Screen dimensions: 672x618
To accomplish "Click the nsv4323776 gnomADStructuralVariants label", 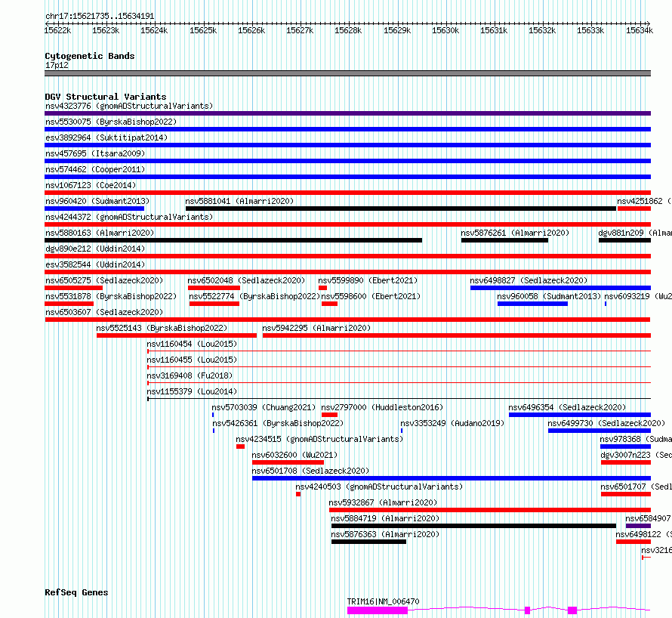I will (129, 106).
